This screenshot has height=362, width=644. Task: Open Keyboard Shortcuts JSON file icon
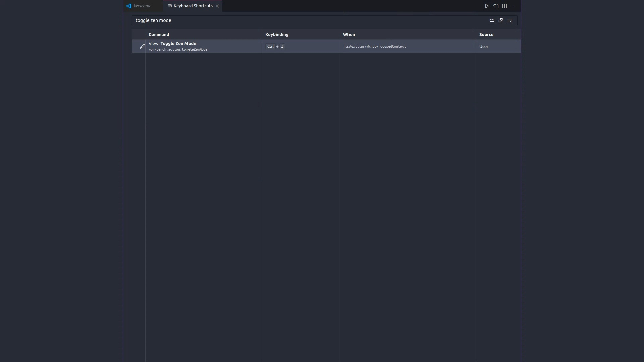[x=496, y=6]
